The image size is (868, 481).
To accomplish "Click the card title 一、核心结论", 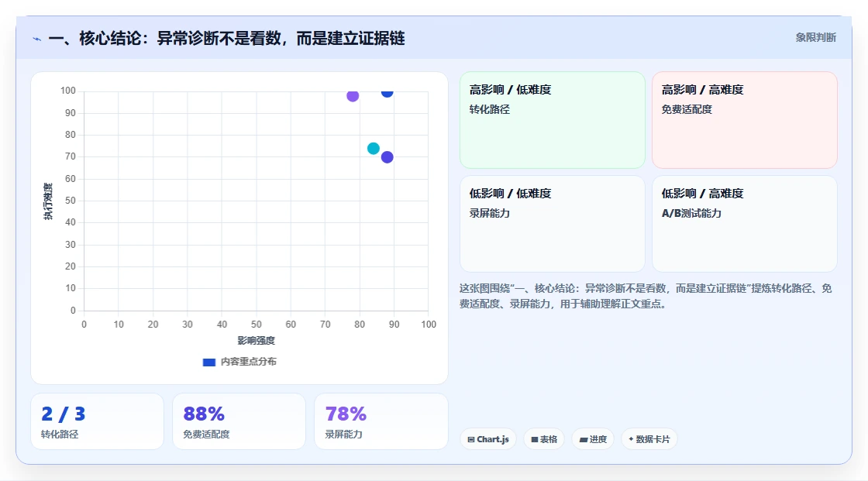I will [226, 39].
